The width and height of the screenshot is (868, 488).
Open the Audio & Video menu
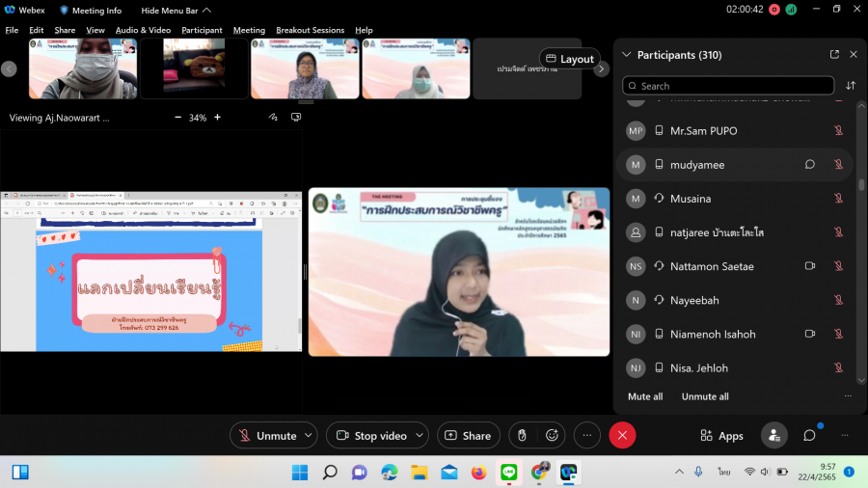tap(143, 30)
